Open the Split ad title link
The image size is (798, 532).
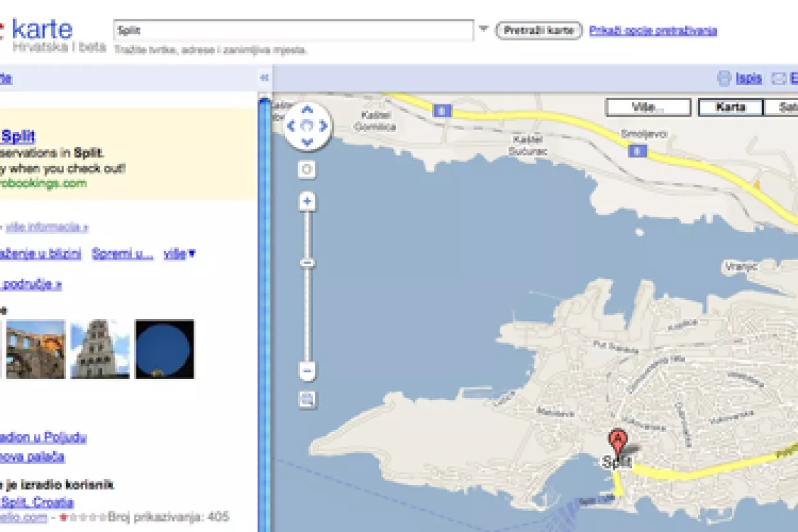[18, 137]
